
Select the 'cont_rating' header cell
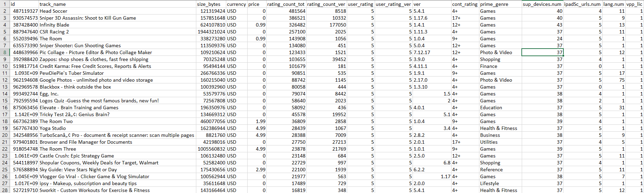point(465,4)
